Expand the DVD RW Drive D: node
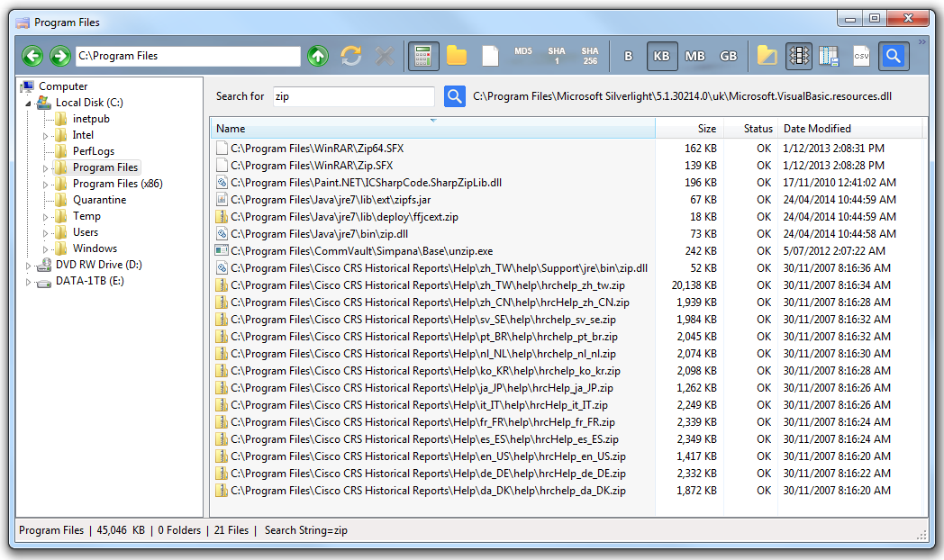This screenshot has width=944, height=560. [27, 264]
